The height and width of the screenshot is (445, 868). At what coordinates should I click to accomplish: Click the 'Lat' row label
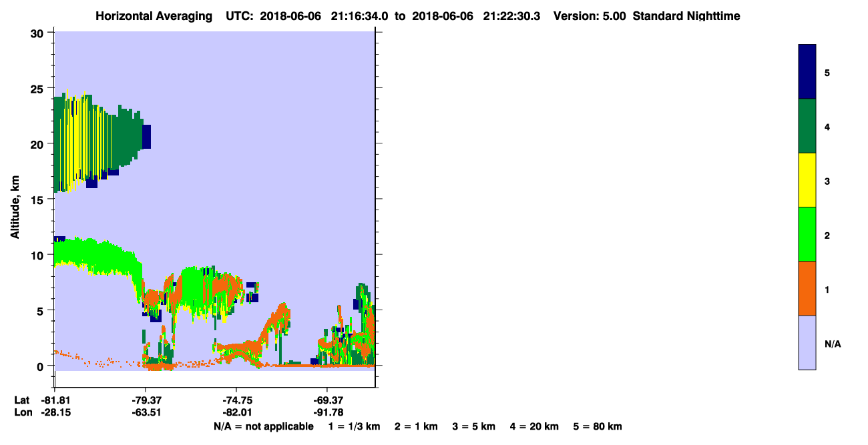[x=21, y=400]
